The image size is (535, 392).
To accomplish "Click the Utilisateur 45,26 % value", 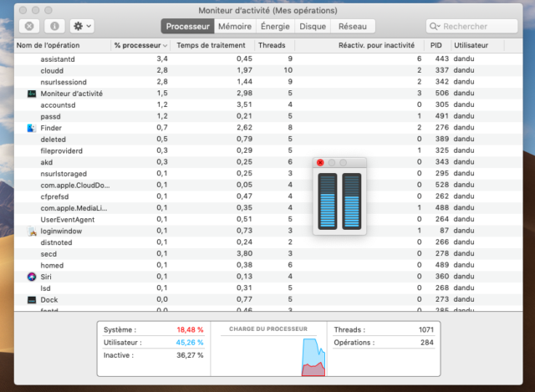I will pyautogui.click(x=190, y=343).
